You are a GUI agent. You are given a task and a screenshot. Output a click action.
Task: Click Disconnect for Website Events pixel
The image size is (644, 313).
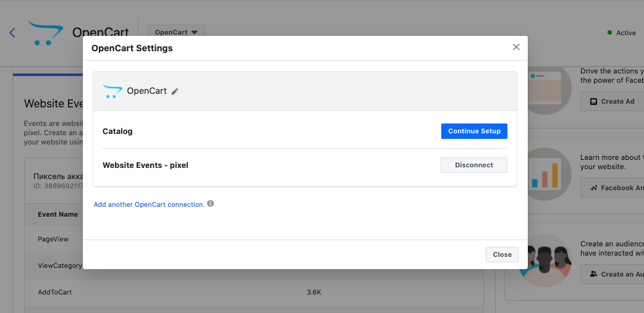point(474,165)
